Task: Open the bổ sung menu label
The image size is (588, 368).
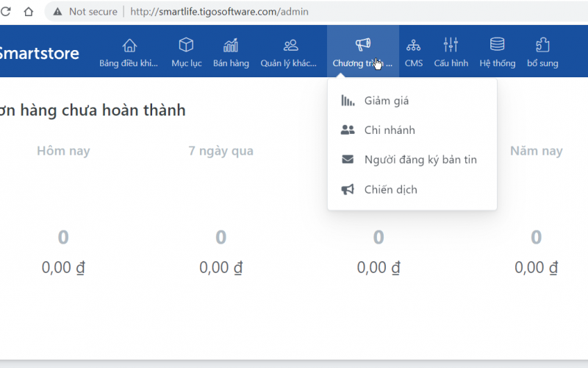Action: click(542, 63)
